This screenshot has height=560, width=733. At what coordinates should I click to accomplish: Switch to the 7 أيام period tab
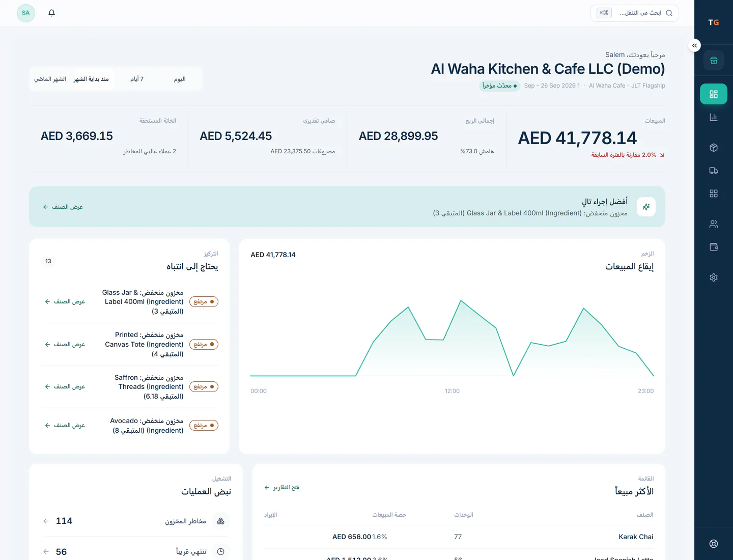coord(137,79)
